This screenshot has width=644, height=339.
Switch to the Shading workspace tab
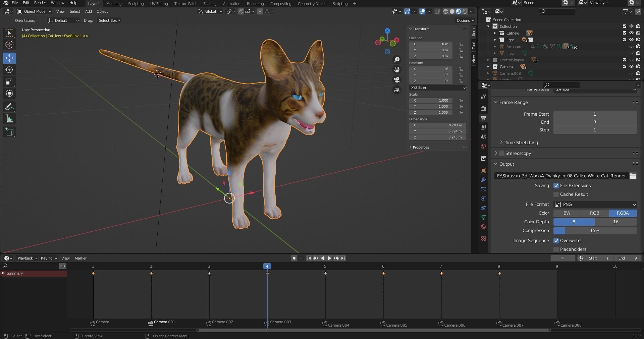[x=210, y=4]
